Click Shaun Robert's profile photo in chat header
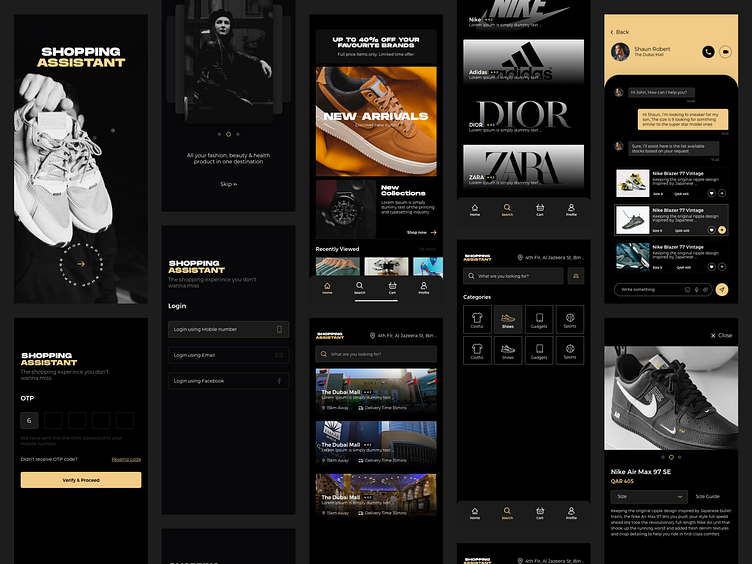Image resolution: width=752 pixels, height=564 pixels. (620, 52)
